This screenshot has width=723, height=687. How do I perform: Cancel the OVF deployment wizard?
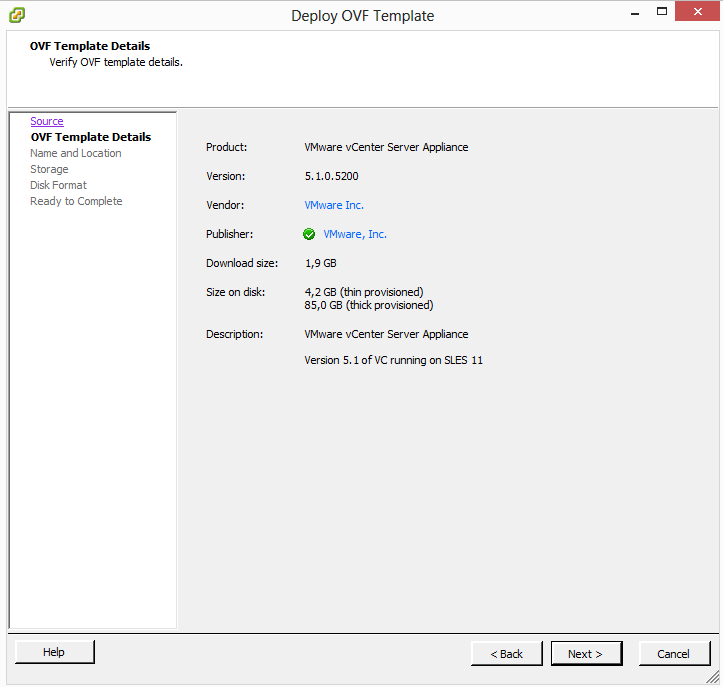tap(674, 654)
